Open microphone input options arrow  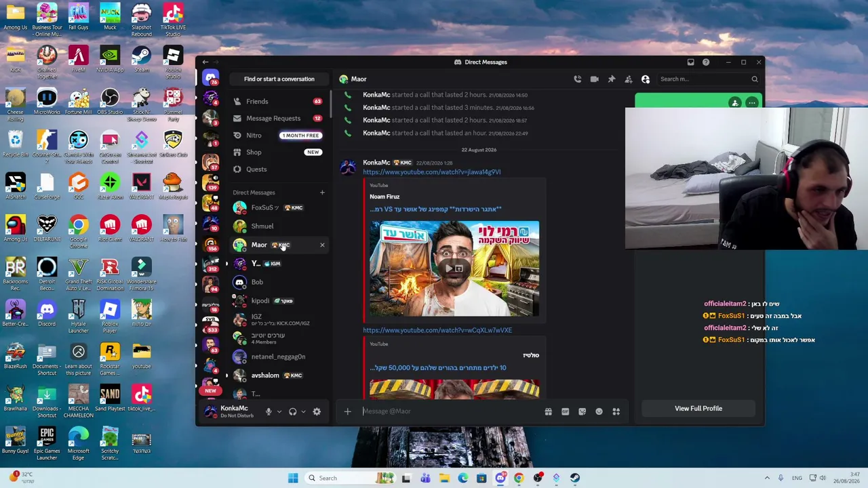pyautogui.click(x=279, y=411)
